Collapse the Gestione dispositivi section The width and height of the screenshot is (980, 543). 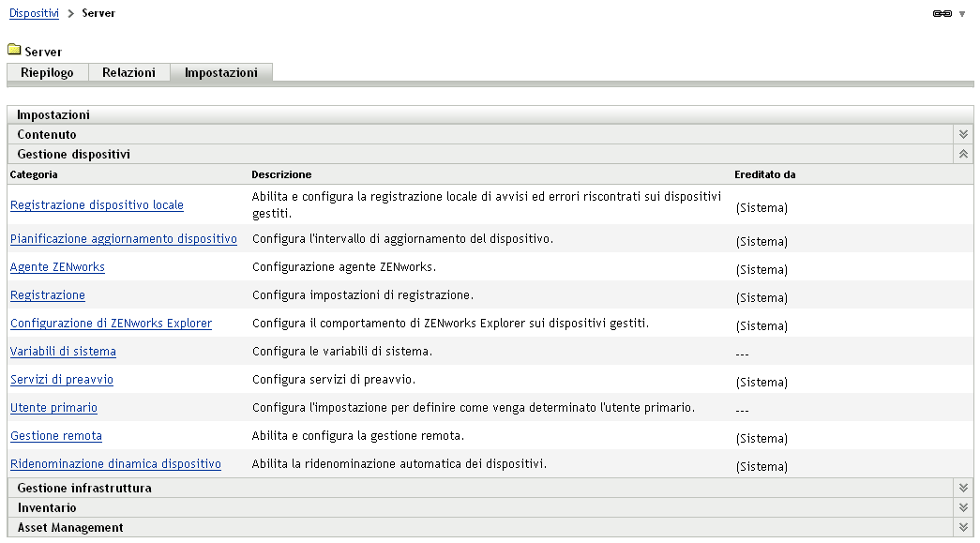coord(962,154)
